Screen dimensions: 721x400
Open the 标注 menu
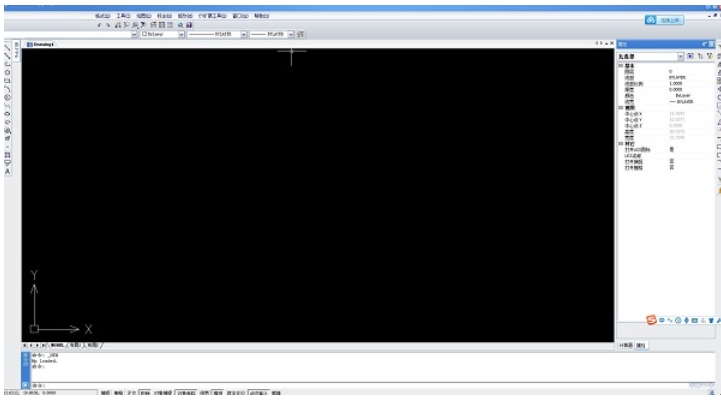click(164, 16)
